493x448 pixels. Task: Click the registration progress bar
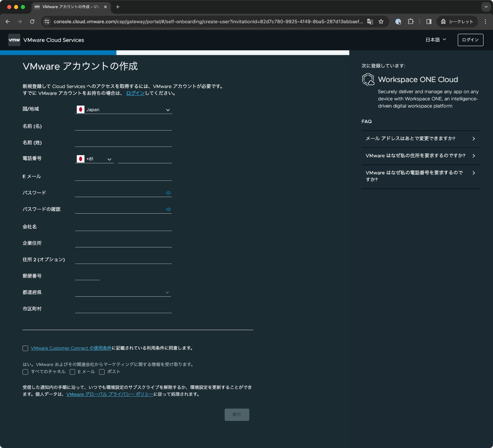coord(175,53)
